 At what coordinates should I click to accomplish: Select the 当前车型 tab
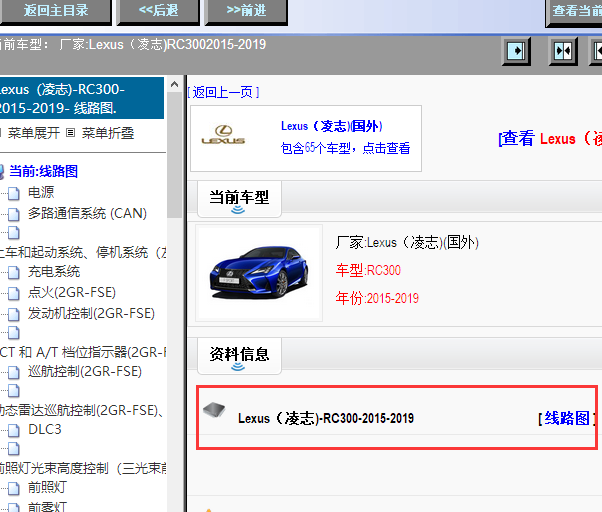click(x=239, y=200)
